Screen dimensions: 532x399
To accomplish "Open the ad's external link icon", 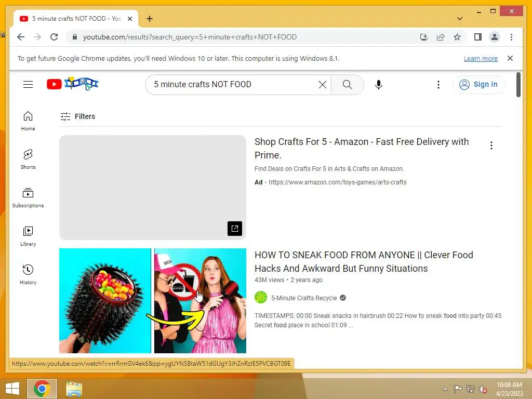I will point(235,229).
